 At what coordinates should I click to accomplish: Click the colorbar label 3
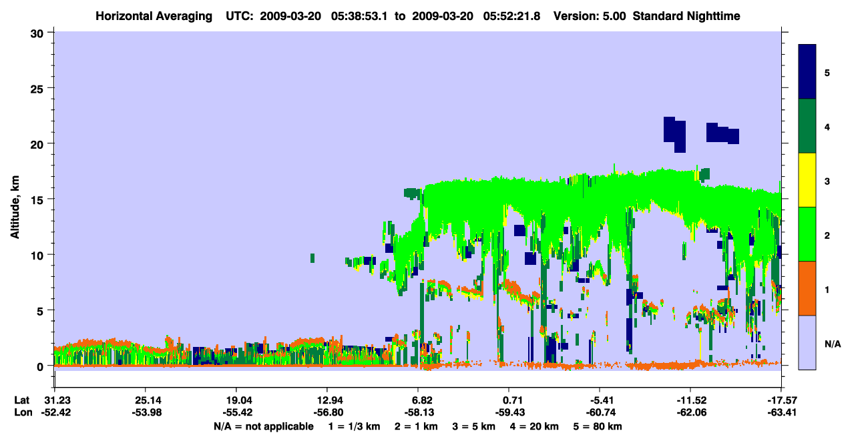click(x=827, y=181)
